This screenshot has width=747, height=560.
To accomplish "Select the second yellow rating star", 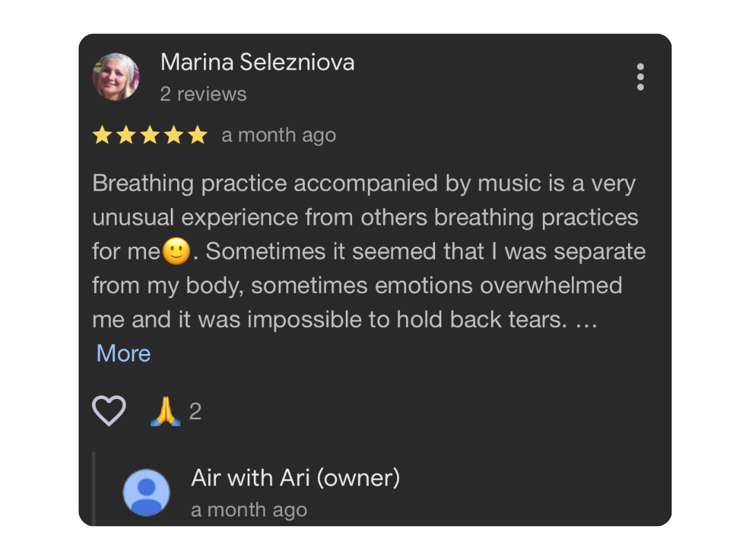I will pos(126,135).
